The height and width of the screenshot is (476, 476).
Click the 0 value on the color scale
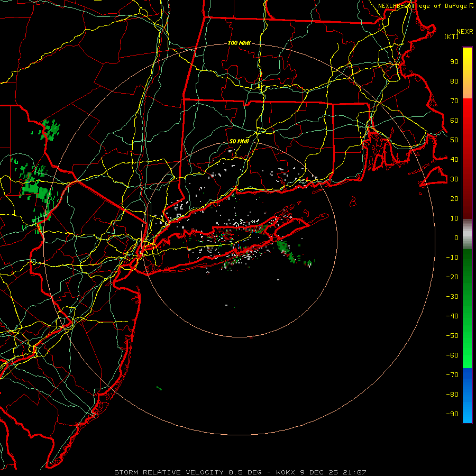coord(456,237)
